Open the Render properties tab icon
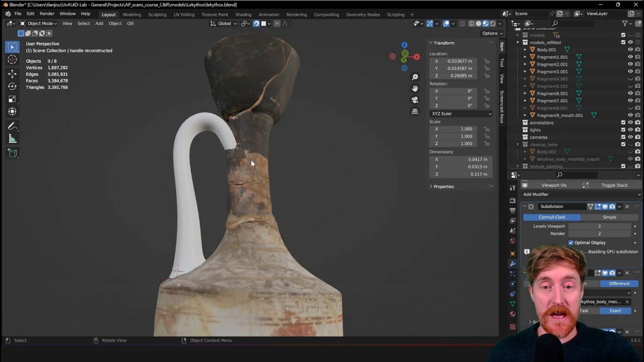Screen dimensions: 644x362 tap(513, 200)
